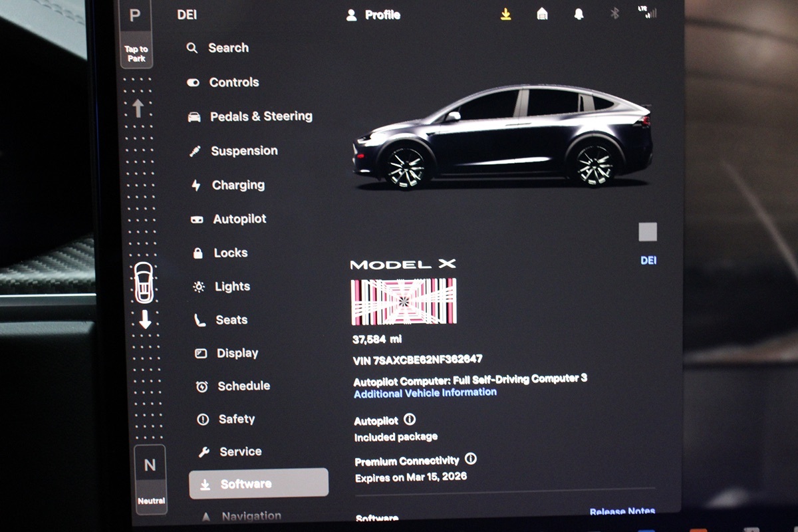798x532 pixels.
Task: Tap the gray vehicle color swatch
Action: pos(648,232)
